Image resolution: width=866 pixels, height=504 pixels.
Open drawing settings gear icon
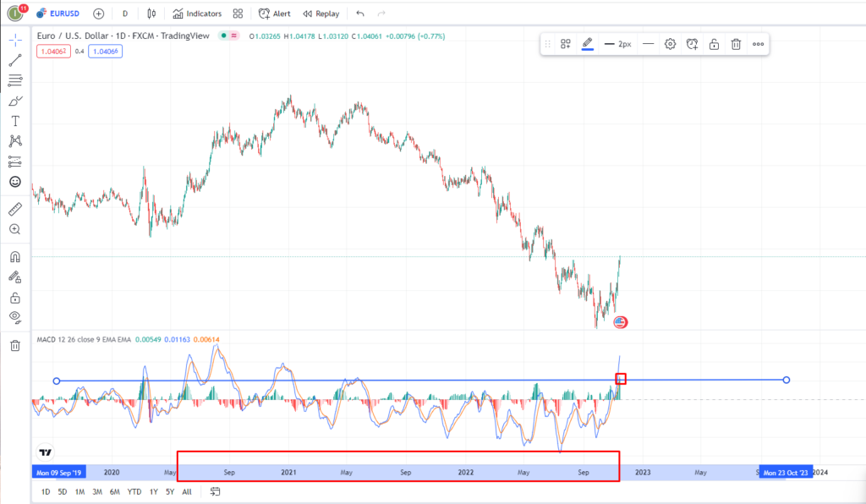pos(670,44)
